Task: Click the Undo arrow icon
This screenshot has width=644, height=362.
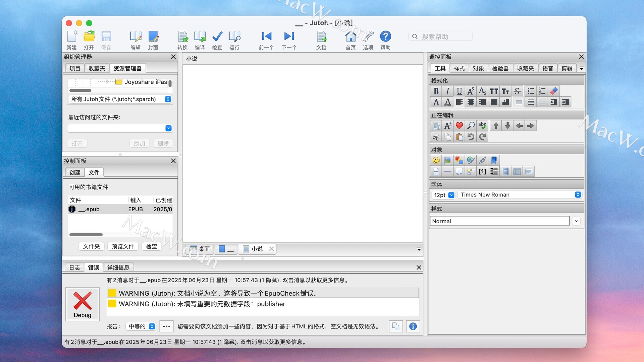Action: pos(471,137)
